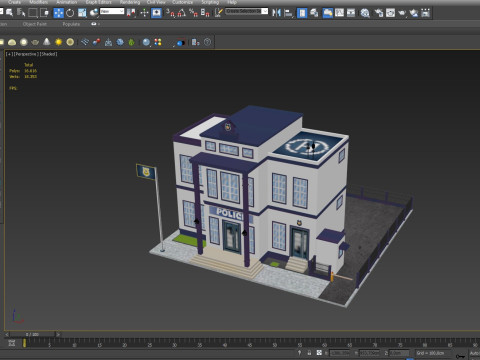Click the Render Production teapot icon

coord(402,13)
